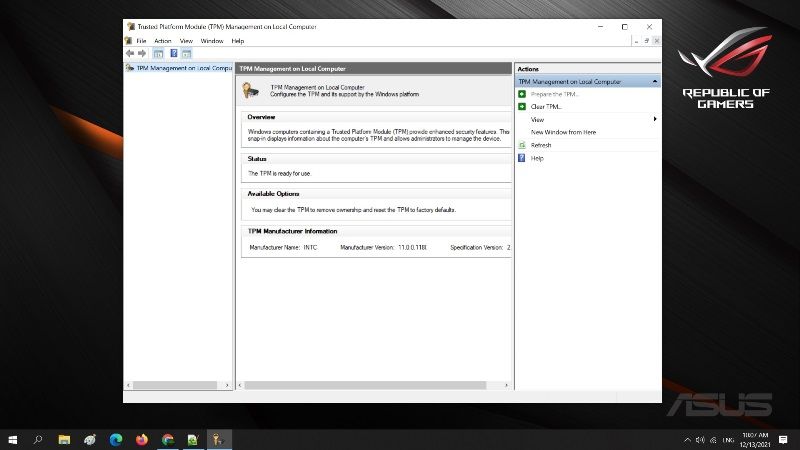
Task: Click the green Prepare the TPM icon
Action: pos(522,94)
